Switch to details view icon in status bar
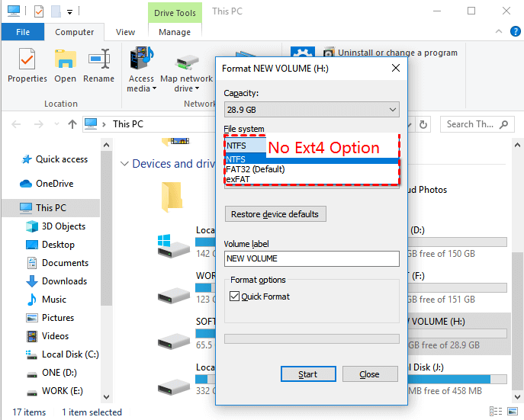524x420 pixels. (x=496, y=412)
